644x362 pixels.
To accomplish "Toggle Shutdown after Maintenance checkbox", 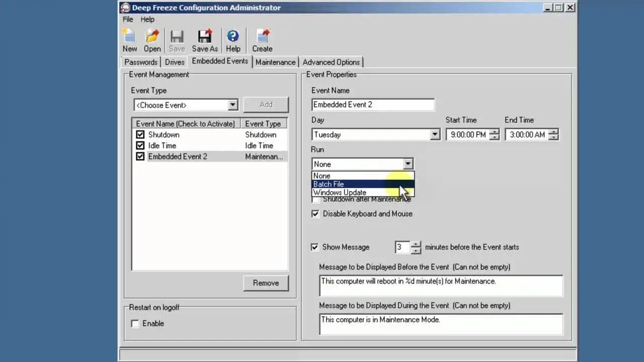I will click(x=315, y=200).
